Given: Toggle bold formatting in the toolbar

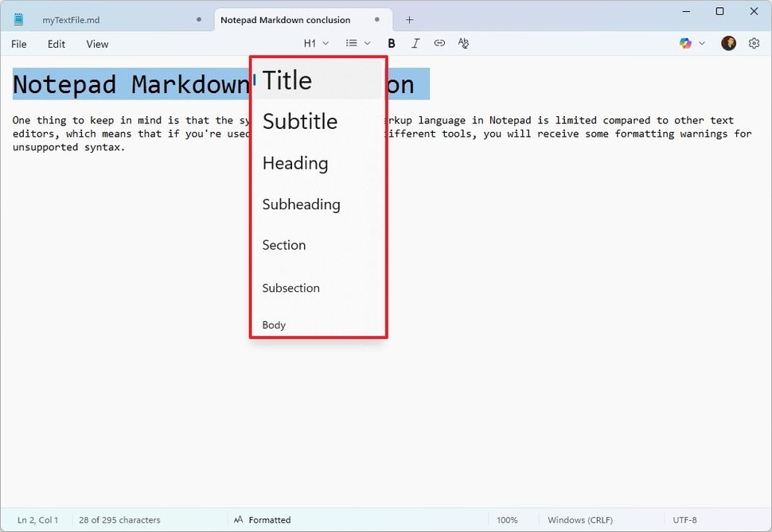Looking at the screenshot, I should 391,43.
